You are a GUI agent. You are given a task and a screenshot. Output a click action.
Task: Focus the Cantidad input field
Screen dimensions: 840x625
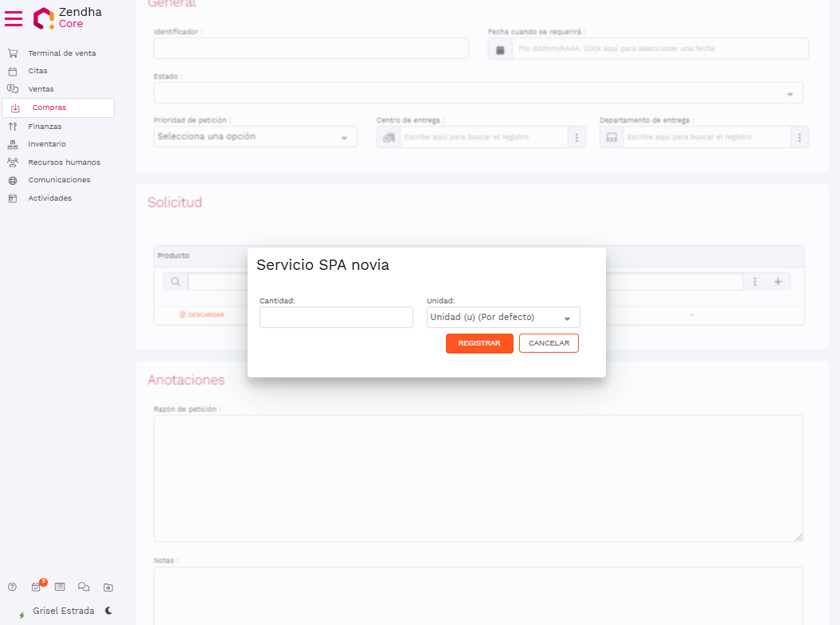[336, 318]
